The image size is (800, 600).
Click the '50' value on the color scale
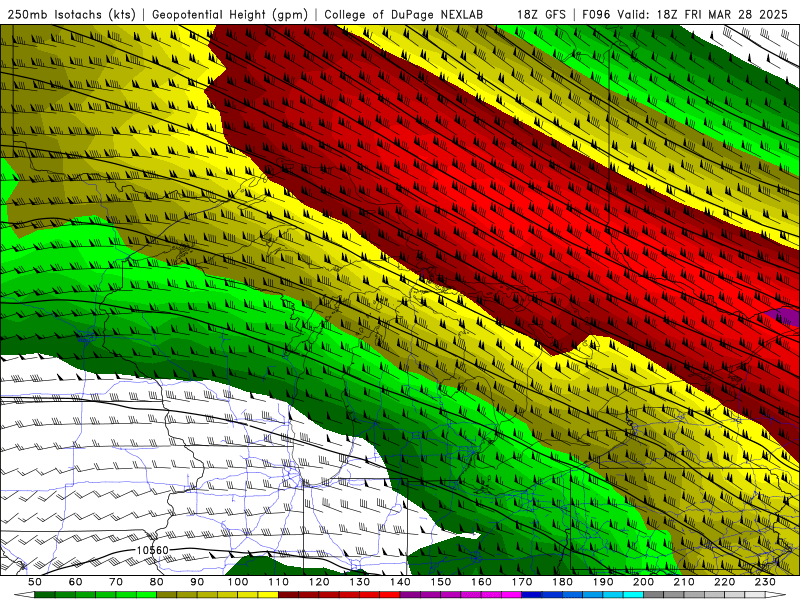click(35, 582)
